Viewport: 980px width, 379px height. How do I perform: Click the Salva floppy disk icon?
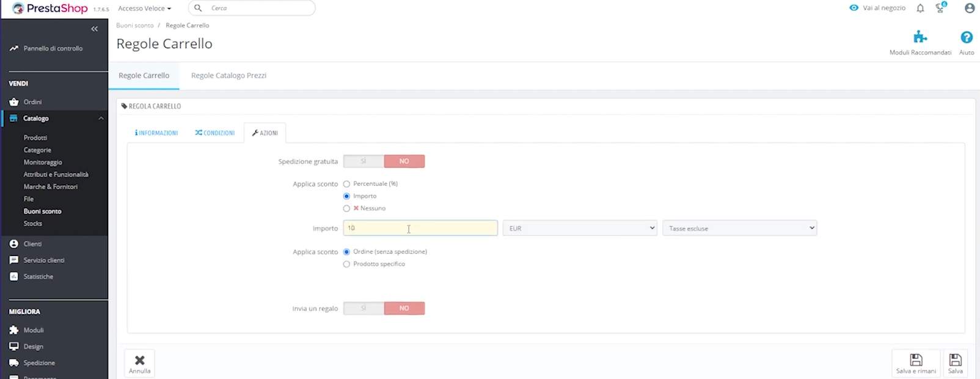click(x=955, y=360)
